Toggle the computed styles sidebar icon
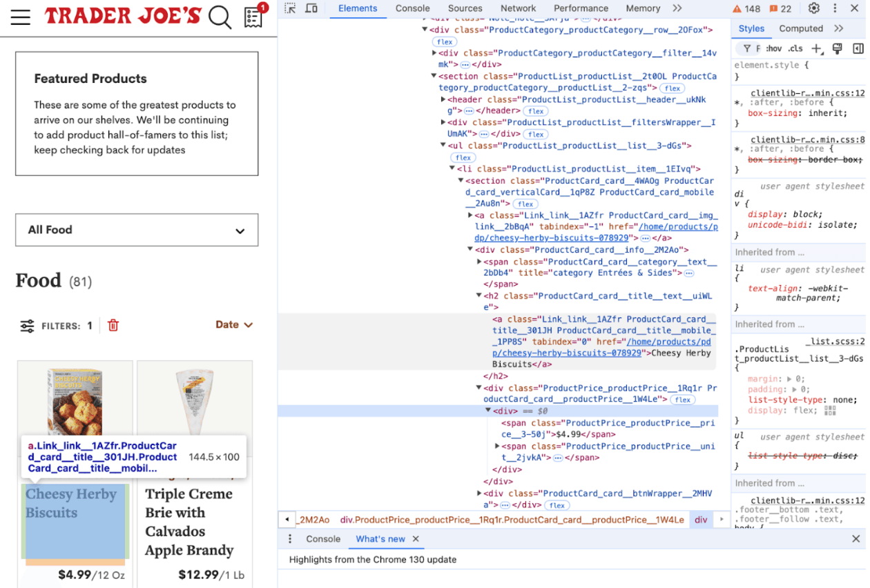The image size is (870, 588). (858, 48)
